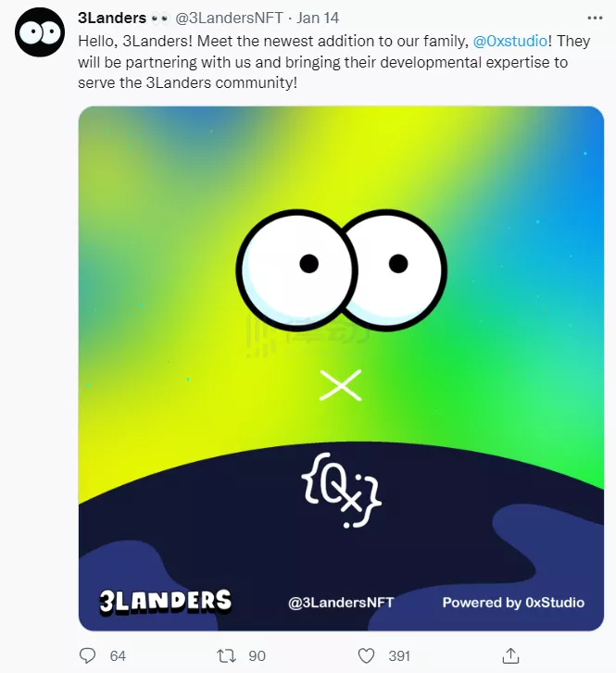Viewport: 616px width, 673px height.
Task: Click the share upload icon
Action: [x=510, y=655]
